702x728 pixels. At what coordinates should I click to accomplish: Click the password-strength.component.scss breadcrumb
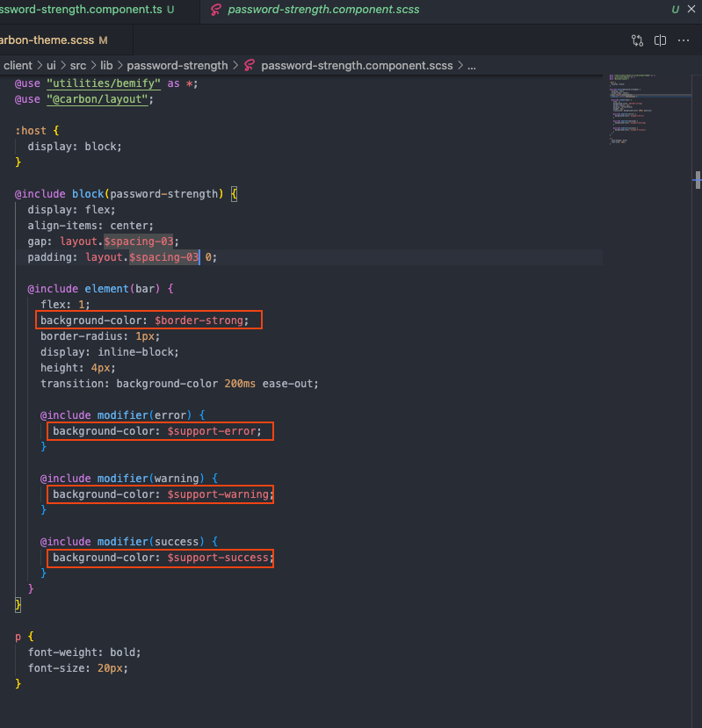pos(357,66)
